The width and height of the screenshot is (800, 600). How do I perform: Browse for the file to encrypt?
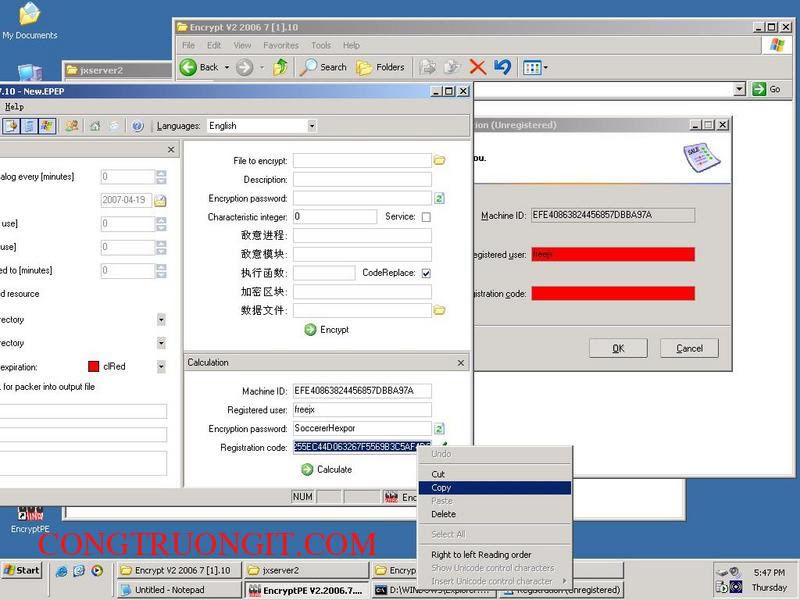pos(439,161)
